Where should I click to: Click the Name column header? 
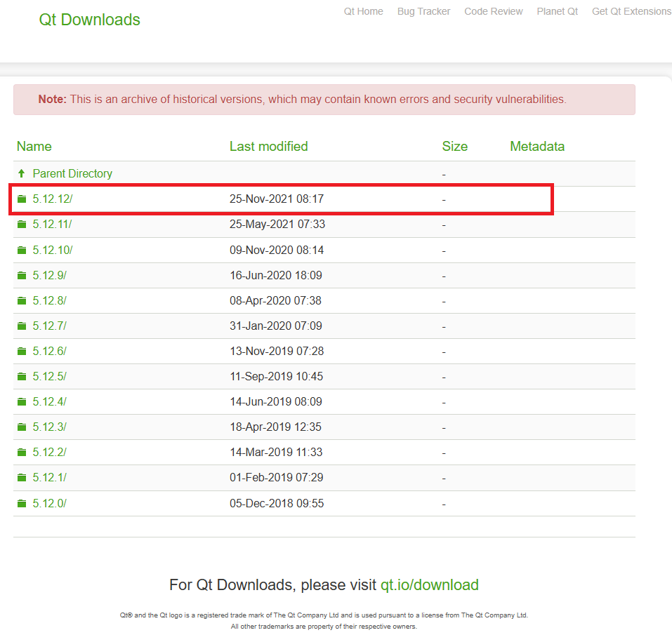click(x=34, y=147)
